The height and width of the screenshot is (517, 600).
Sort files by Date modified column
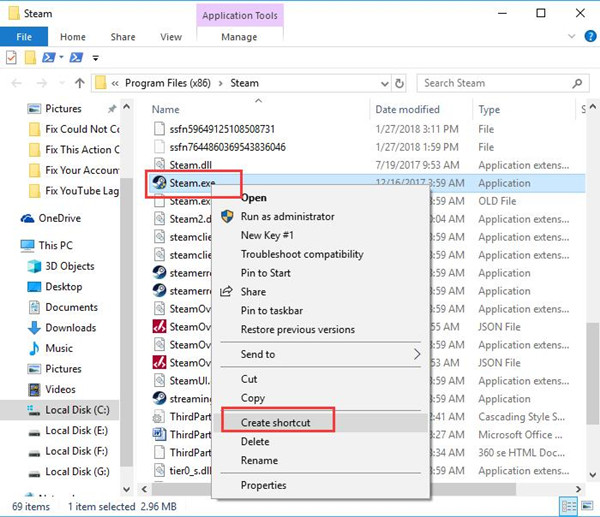tap(407, 109)
